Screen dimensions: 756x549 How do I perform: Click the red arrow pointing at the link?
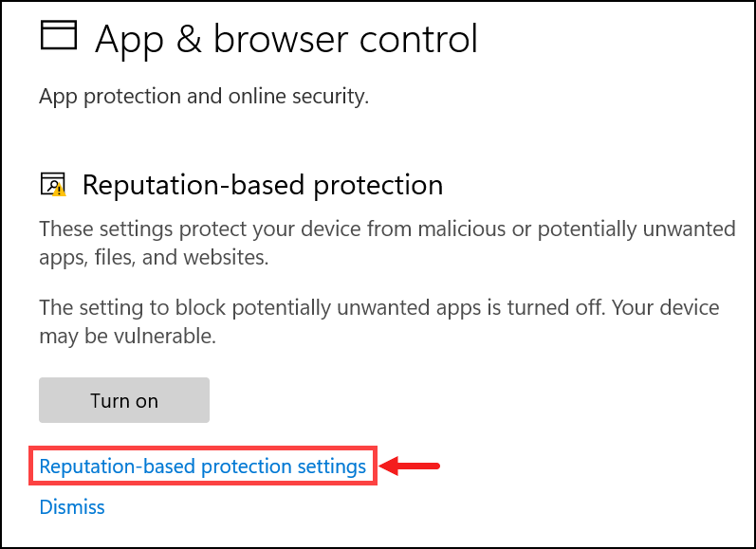(412, 466)
